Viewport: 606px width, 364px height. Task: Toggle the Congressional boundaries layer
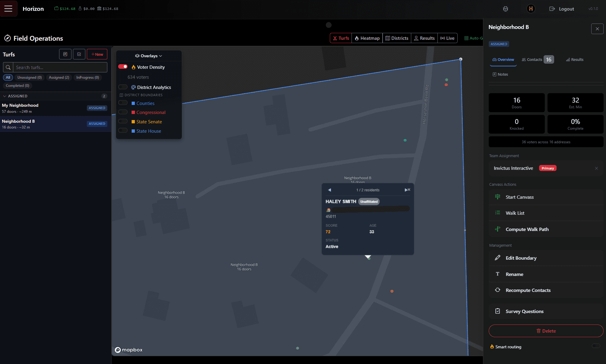point(123,112)
